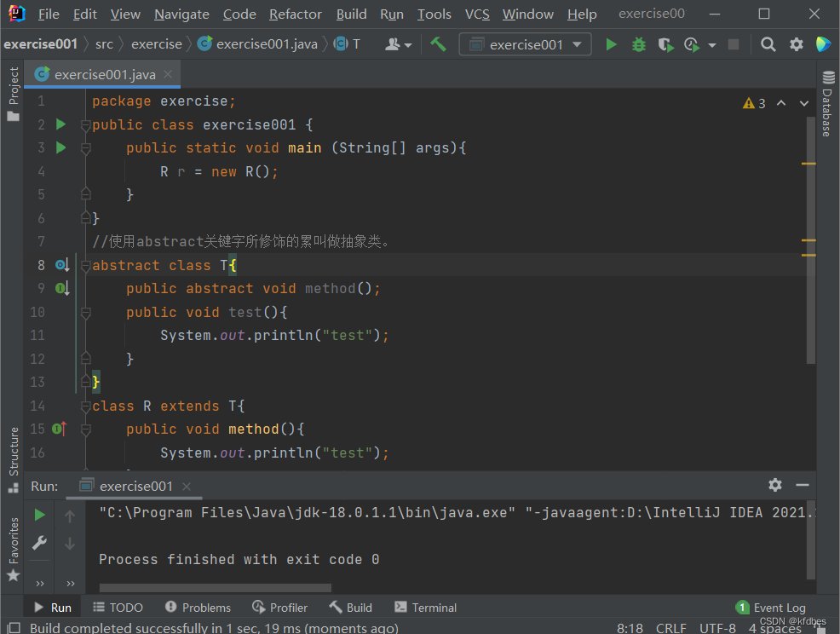The image size is (840, 634).
Task: Click the Run console horizontal scrollbar
Action: click(x=215, y=587)
